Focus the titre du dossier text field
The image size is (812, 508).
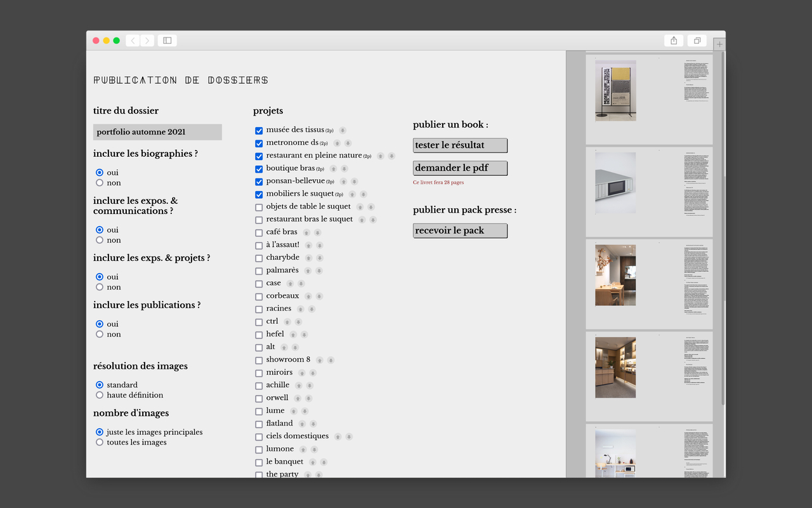[157, 132]
